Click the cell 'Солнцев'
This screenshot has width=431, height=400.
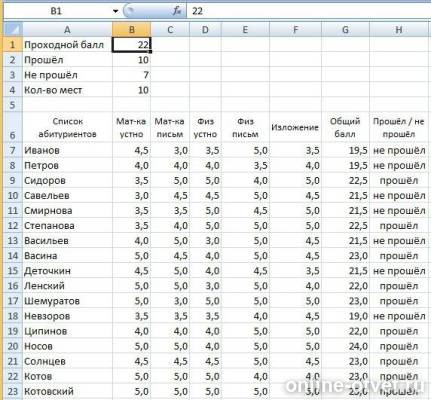(67, 361)
